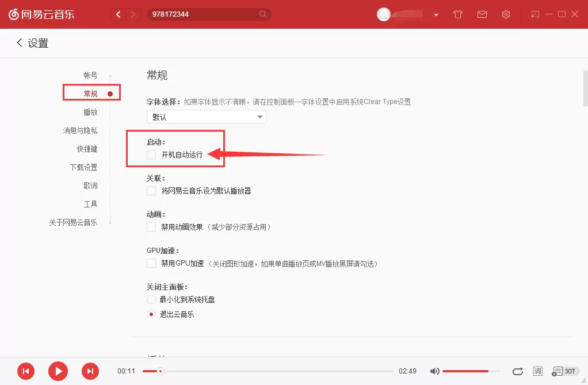
Task: Switch to mini mode icon
Action: pos(535,14)
